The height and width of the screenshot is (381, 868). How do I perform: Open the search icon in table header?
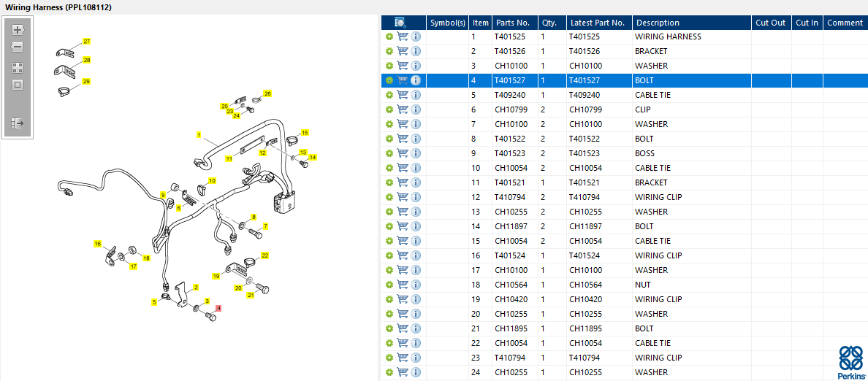[x=401, y=23]
